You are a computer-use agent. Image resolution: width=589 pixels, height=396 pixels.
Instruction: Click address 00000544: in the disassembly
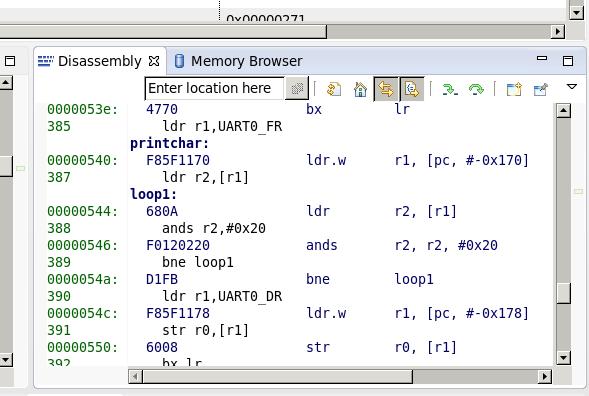pos(83,211)
